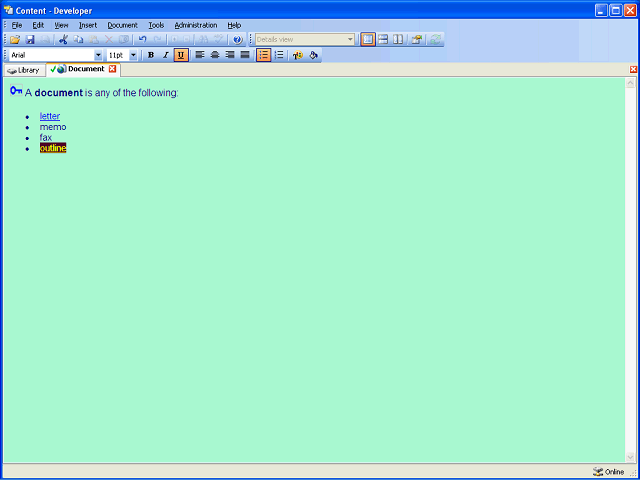
Task: Click the scrollbar up arrow
Action: [630, 83]
